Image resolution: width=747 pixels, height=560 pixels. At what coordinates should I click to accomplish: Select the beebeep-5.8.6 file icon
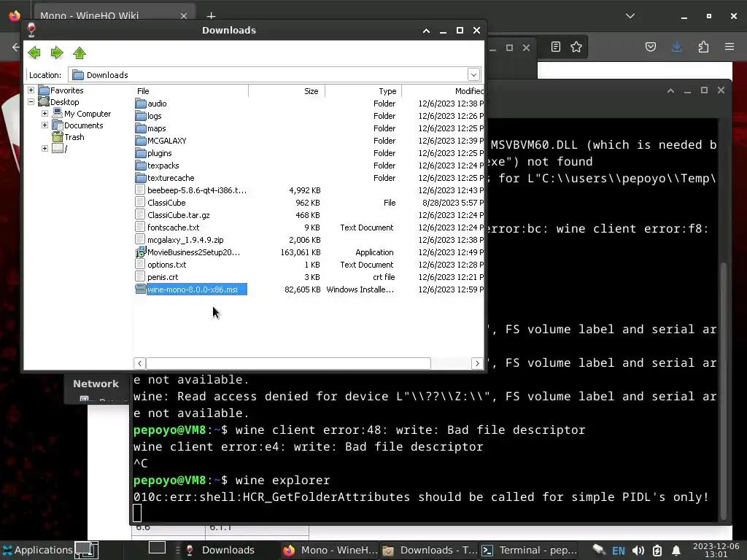[140, 190]
